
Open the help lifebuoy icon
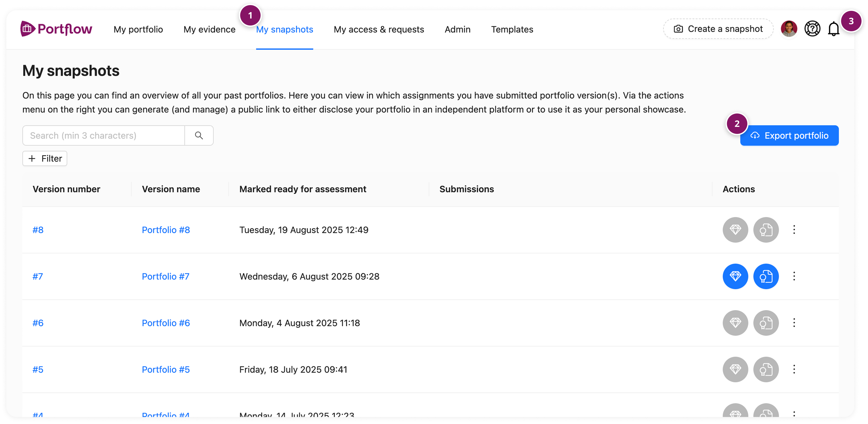pos(812,29)
